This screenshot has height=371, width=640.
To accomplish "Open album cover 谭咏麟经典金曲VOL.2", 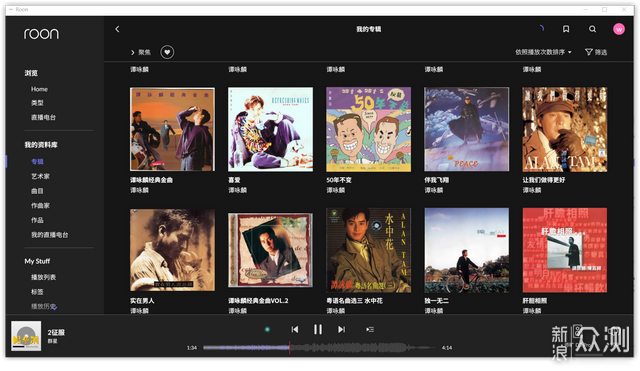I will tap(270, 250).
